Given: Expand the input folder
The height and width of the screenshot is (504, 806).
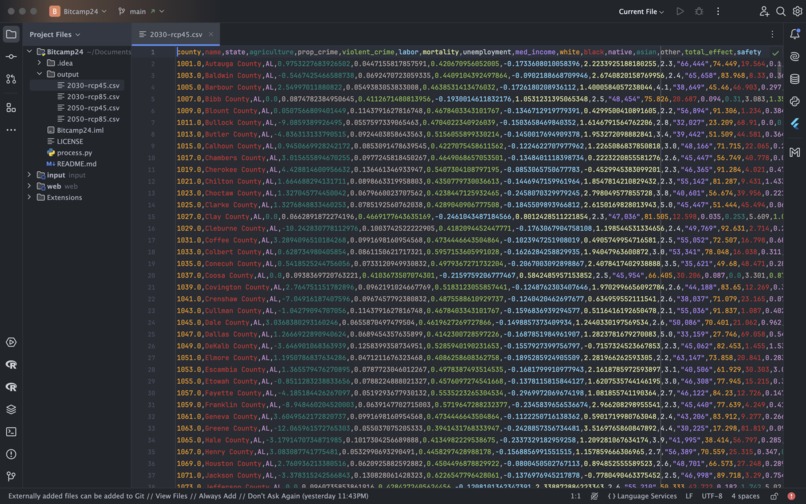Looking at the screenshot, I should coord(29,175).
